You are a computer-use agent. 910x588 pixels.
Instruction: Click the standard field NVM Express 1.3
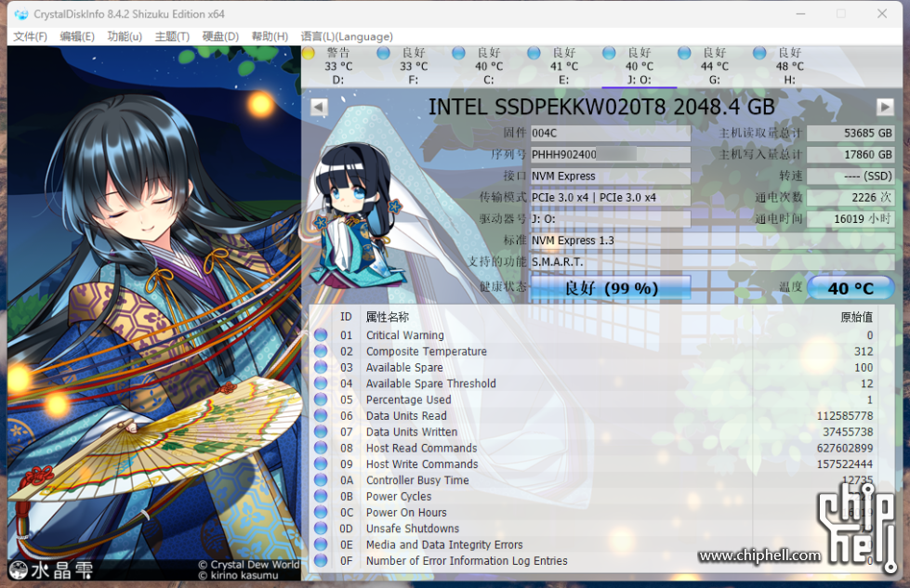tap(712, 240)
